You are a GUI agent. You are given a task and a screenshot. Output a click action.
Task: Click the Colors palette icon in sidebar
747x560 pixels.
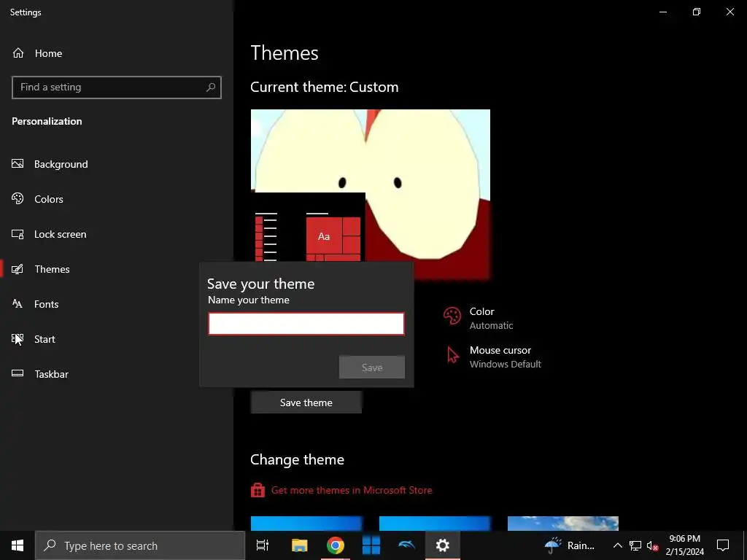coord(18,198)
